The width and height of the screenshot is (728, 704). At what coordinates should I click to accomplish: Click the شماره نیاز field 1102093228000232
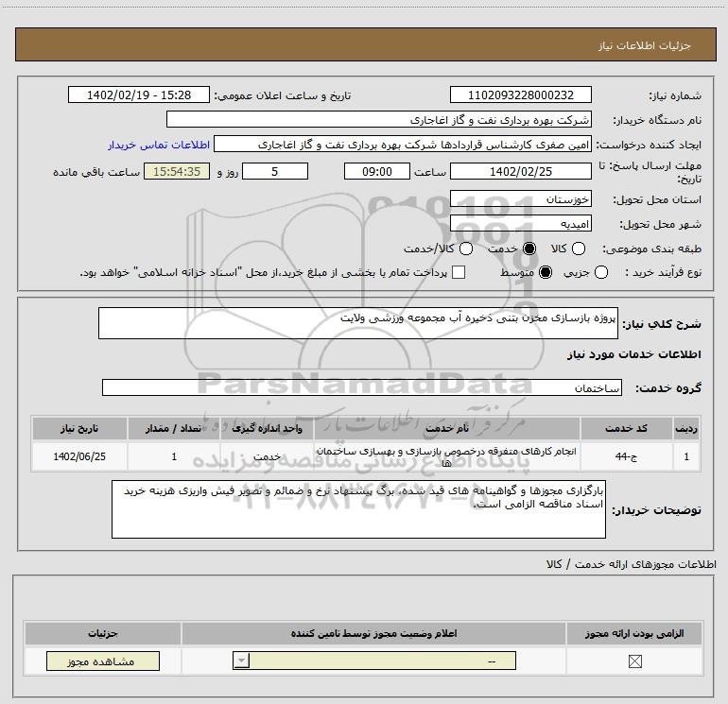(x=520, y=94)
